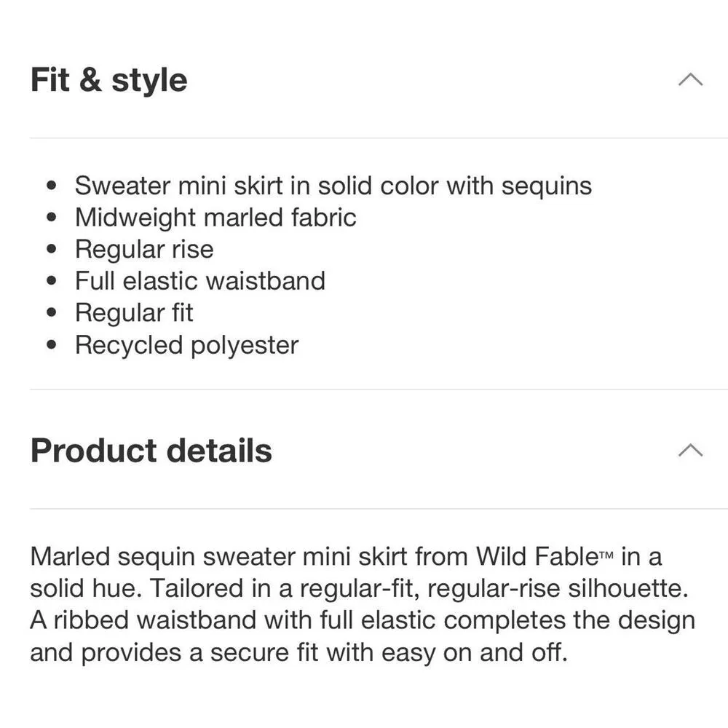The height and width of the screenshot is (728, 728).
Task: Click the 'Recycled polyester' bullet item
Action: 186,344
